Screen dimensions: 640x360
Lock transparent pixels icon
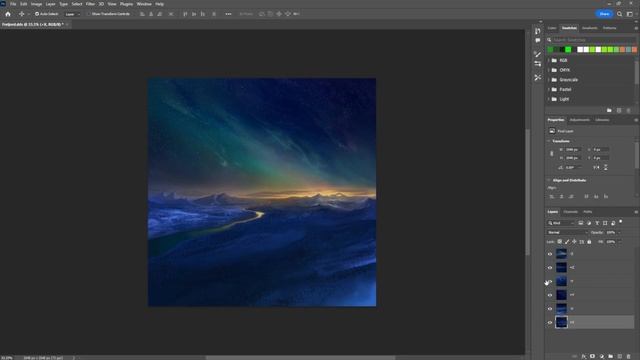(560, 242)
